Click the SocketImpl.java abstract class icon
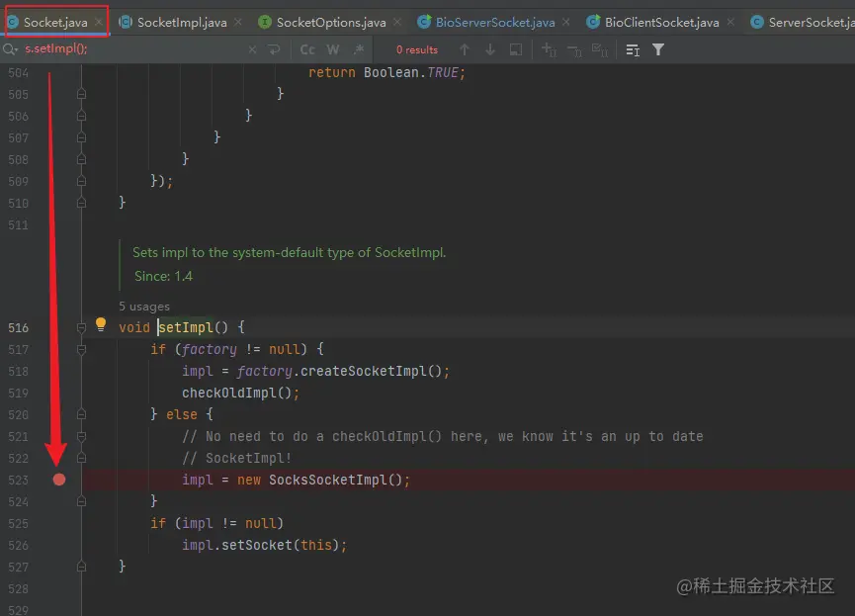Viewport: 855px width, 616px height. point(126,23)
